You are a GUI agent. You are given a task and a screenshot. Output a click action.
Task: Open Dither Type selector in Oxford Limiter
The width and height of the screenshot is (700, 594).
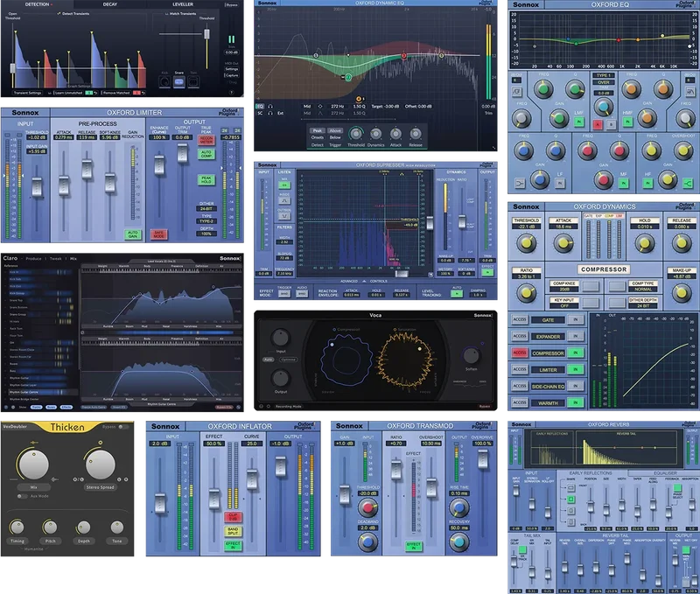pyautogui.click(x=206, y=221)
